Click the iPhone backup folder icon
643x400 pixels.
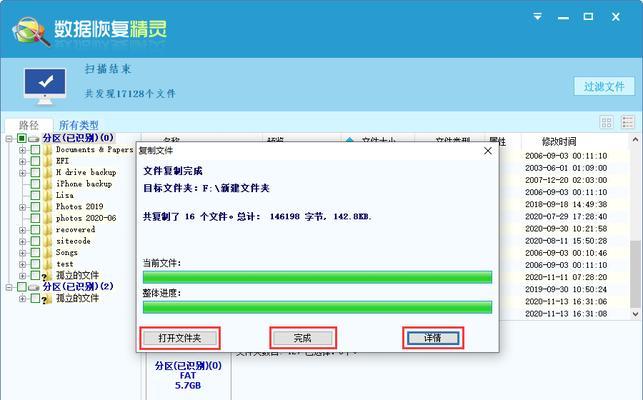48,184
